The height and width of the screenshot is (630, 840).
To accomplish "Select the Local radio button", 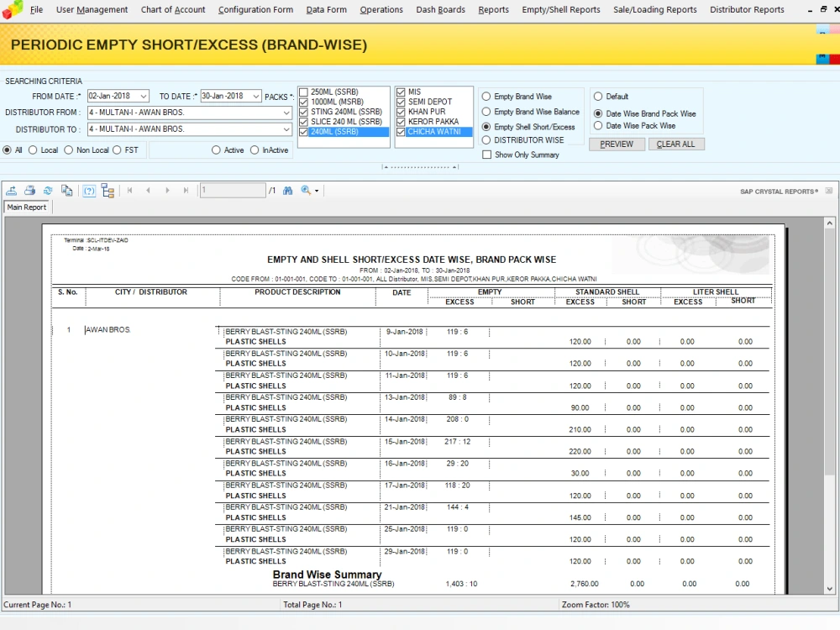I will coord(33,150).
